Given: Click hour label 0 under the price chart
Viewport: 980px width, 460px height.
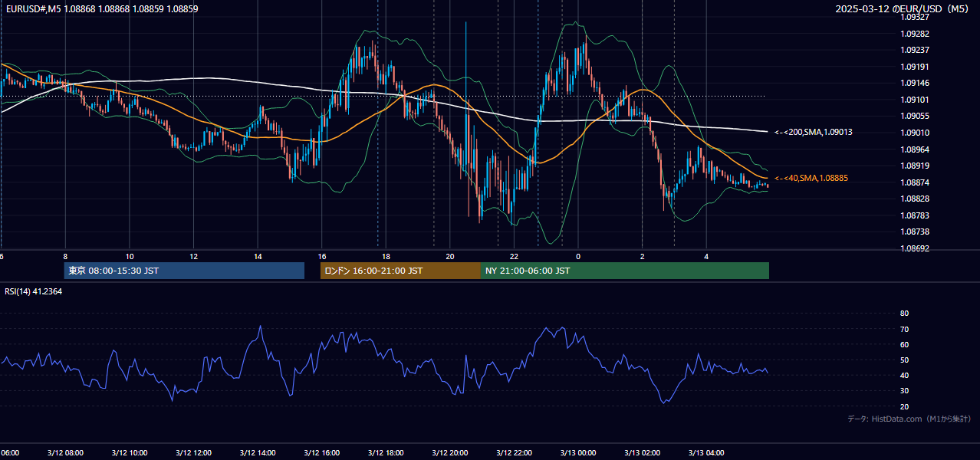Looking at the screenshot, I should pos(578,256).
